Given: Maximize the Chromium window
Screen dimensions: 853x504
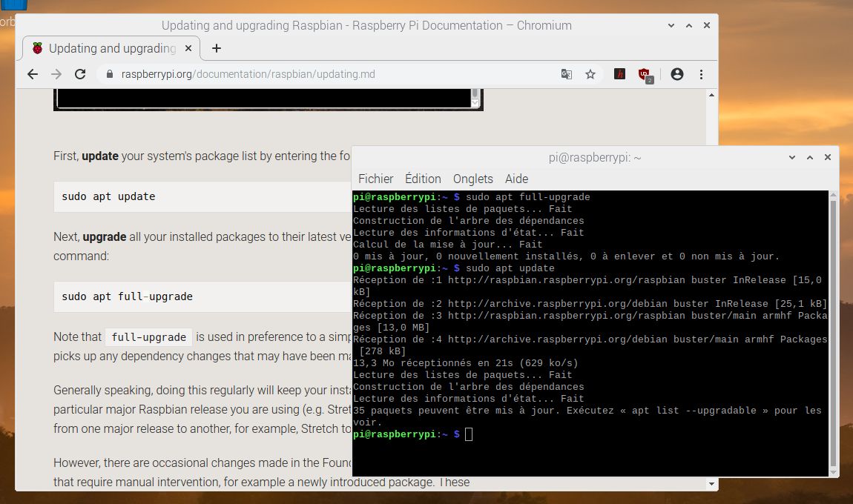Looking at the screenshot, I should (x=689, y=25).
